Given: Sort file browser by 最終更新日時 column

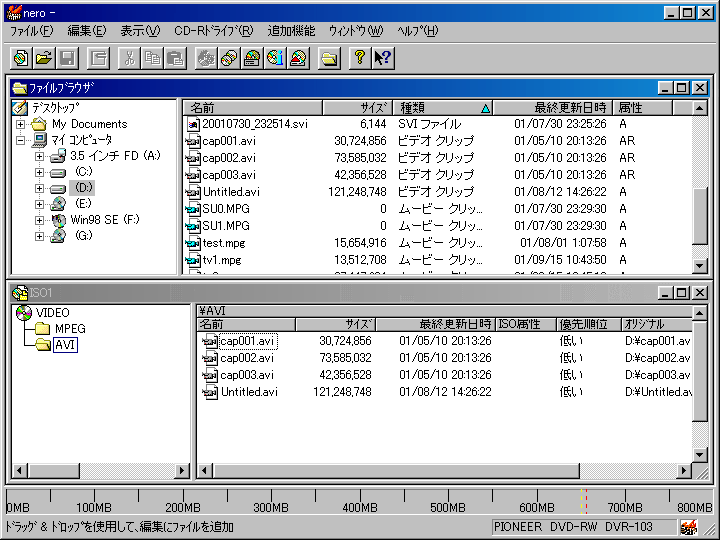Looking at the screenshot, I should click(552, 108).
